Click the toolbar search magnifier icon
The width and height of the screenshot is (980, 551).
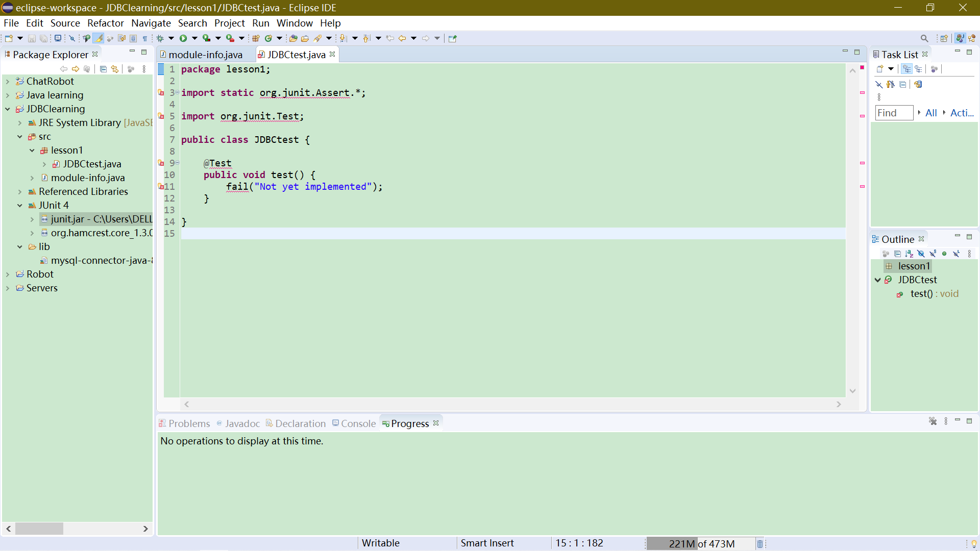point(924,38)
